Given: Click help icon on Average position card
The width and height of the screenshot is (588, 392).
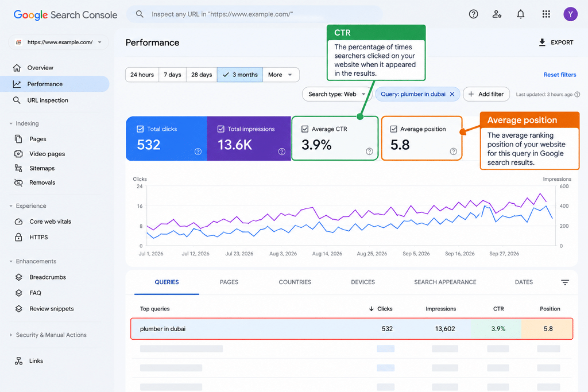Looking at the screenshot, I should coord(454,152).
